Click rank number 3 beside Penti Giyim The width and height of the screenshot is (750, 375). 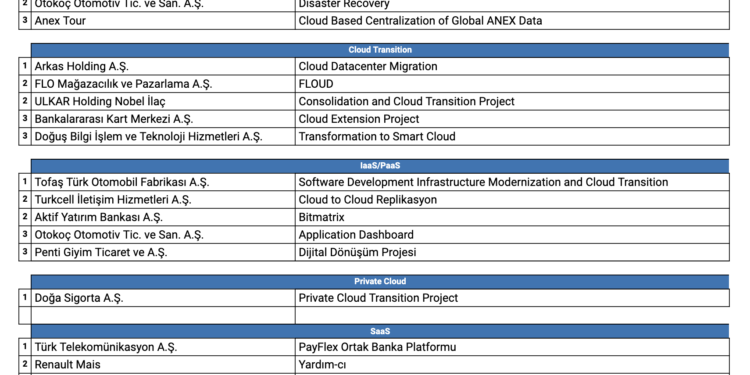tap(25, 253)
